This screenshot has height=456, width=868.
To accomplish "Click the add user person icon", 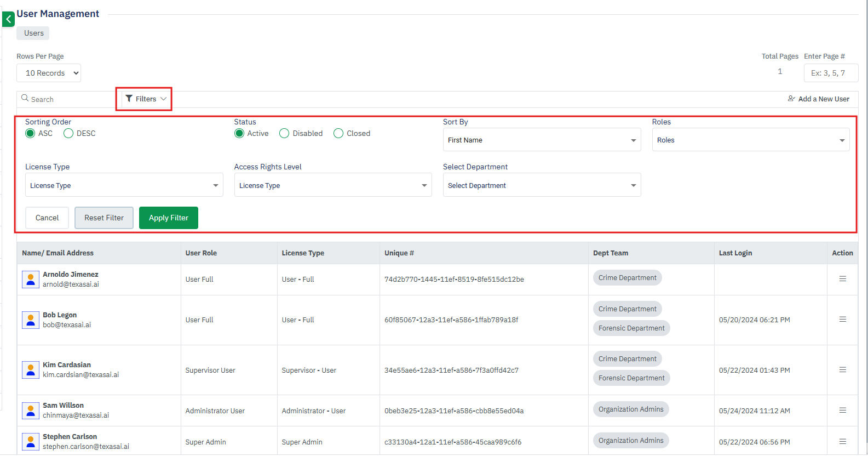I will point(791,99).
